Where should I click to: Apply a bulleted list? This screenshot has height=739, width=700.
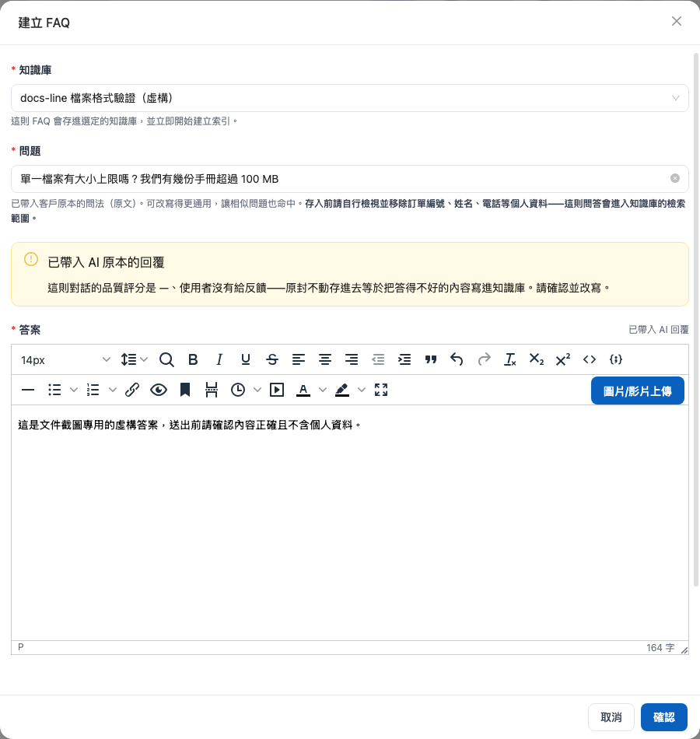[54, 390]
